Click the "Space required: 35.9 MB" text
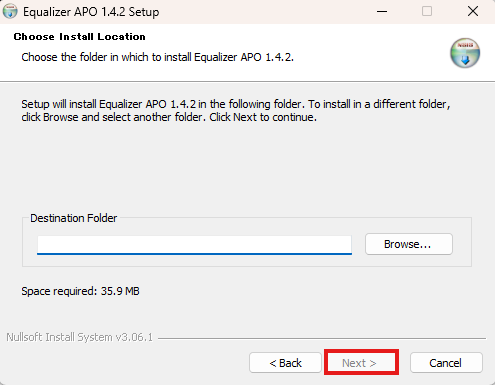The height and width of the screenshot is (385, 495). coord(80,291)
